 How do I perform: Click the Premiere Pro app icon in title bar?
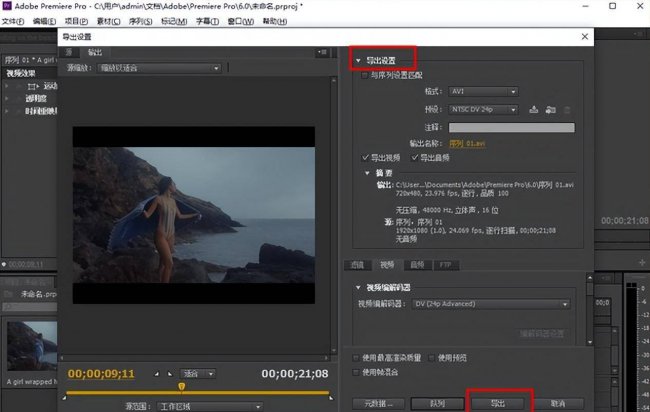pyautogui.click(x=7, y=6)
